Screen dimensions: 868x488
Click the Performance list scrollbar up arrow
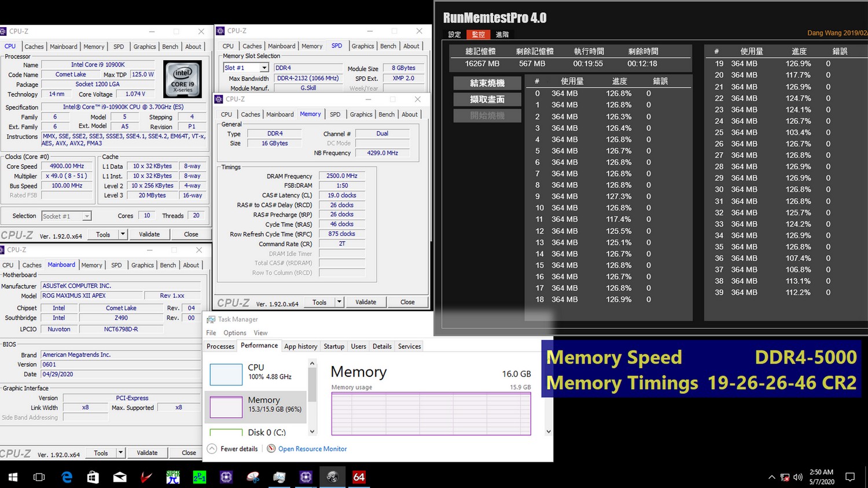312,364
